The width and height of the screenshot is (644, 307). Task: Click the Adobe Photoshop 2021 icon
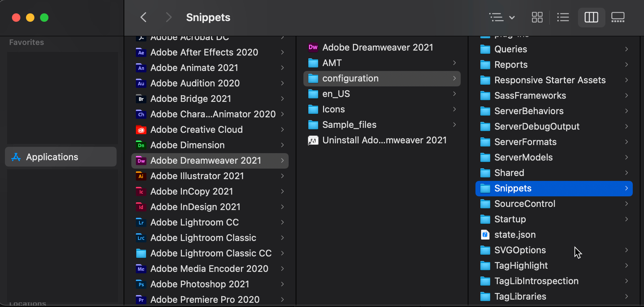pos(141,284)
